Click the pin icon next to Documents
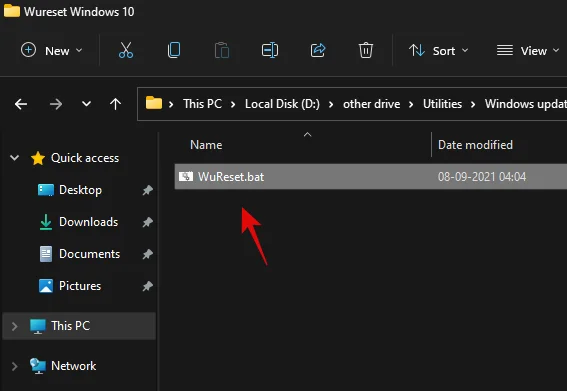Screen dimensions: 567x391 click(x=147, y=254)
